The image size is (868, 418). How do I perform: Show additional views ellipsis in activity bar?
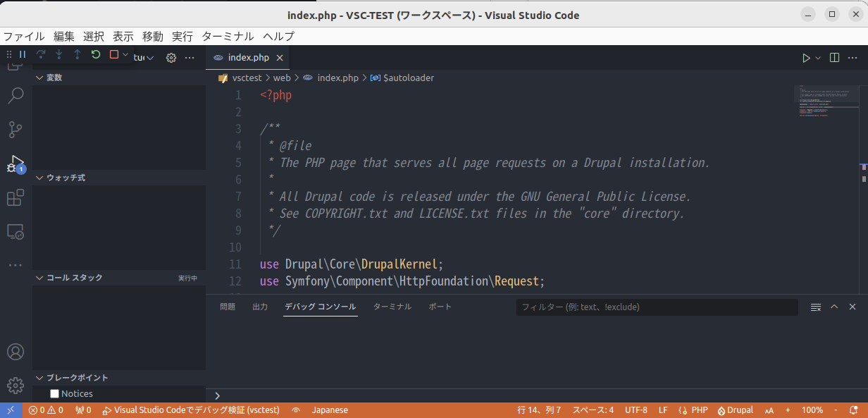point(15,265)
